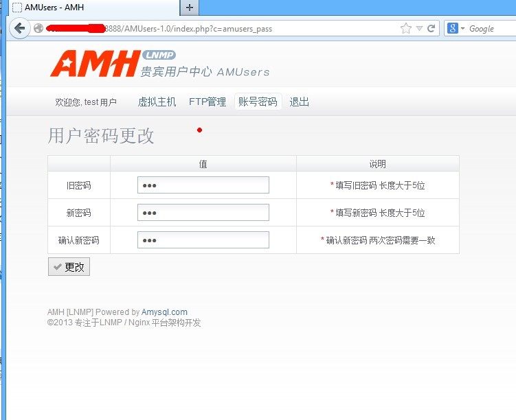The image size is (516, 420).
Task: Focus the 新密码 password field
Action: [x=203, y=213]
